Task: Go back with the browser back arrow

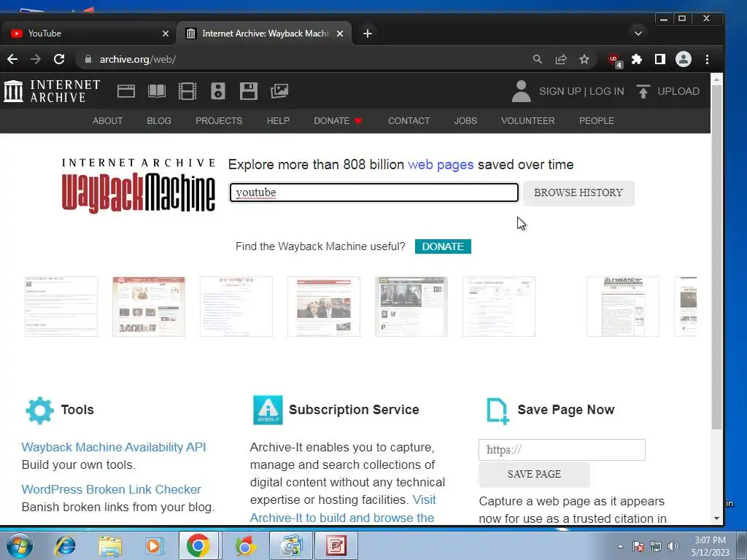Action: [13, 59]
